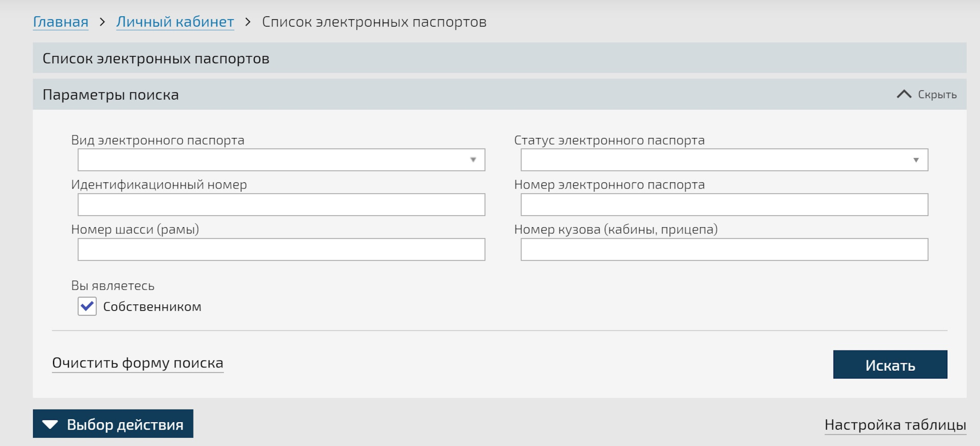Click the Очистить форму поиска link
Screen dimensions: 980x446
(x=138, y=363)
